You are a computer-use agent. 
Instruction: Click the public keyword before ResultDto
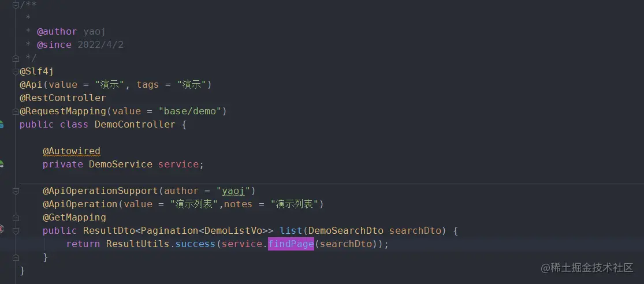[x=60, y=231]
